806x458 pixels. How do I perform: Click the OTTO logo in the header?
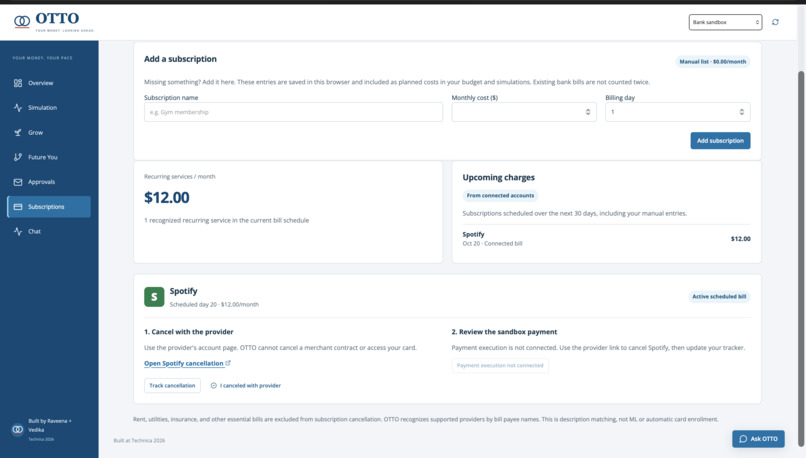(54, 21)
